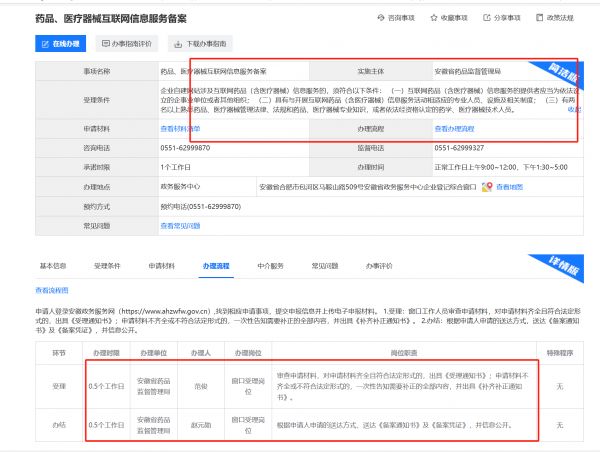Image resolution: width=600 pixels, height=452 pixels.
Task: Click the 办理人 column header
Action: [x=201, y=353]
